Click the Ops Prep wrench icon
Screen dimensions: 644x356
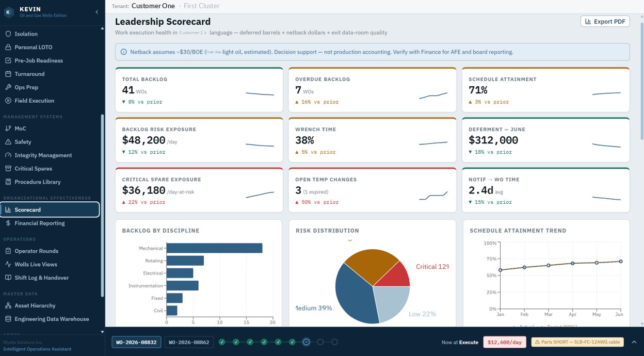coord(8,88)
